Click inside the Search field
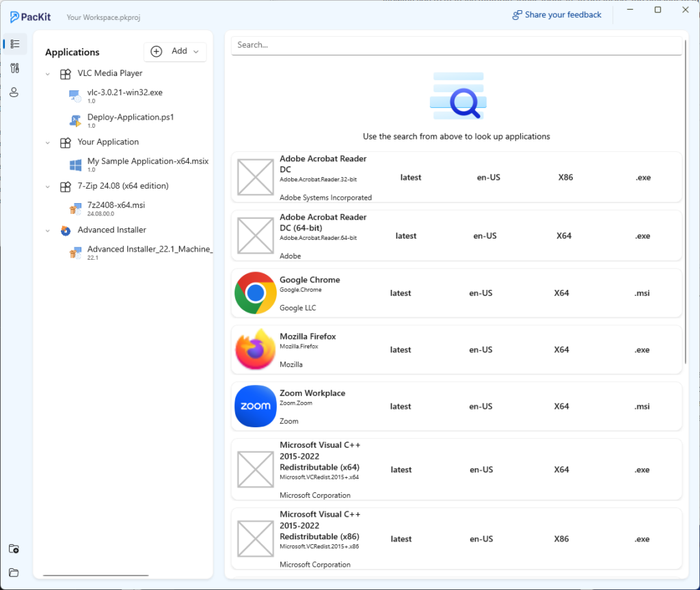The image size is (700, 590). click(x=456, y=46)
